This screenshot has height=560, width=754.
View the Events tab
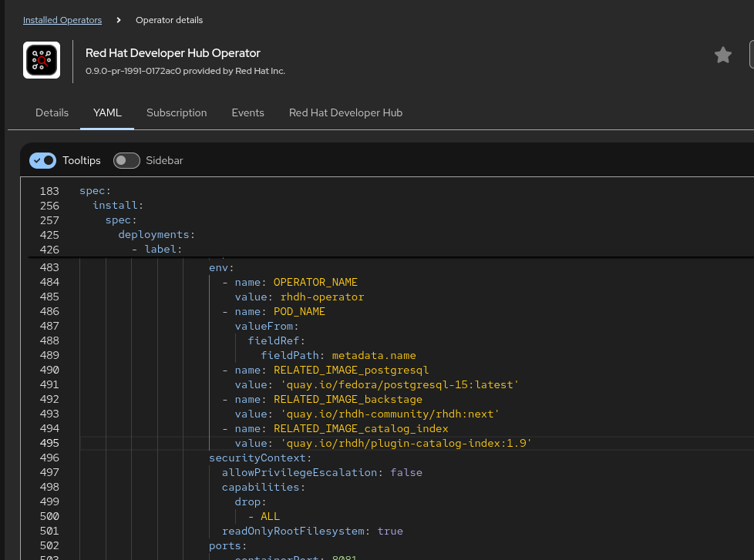click(x=247, y=112)
